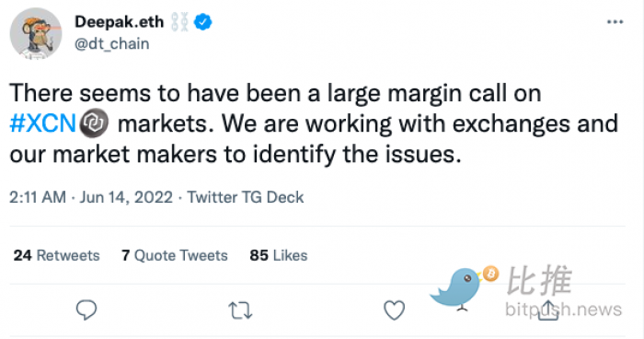Like the tweet with heart icon
Viewport: 644px width, 339px height.
point(395,310)
